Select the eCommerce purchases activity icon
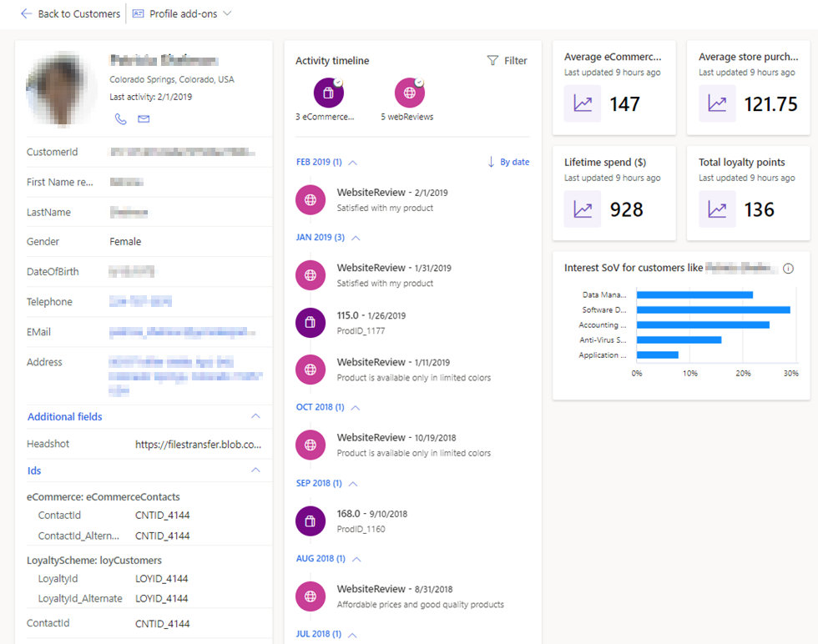 click(x=328, y=93)
